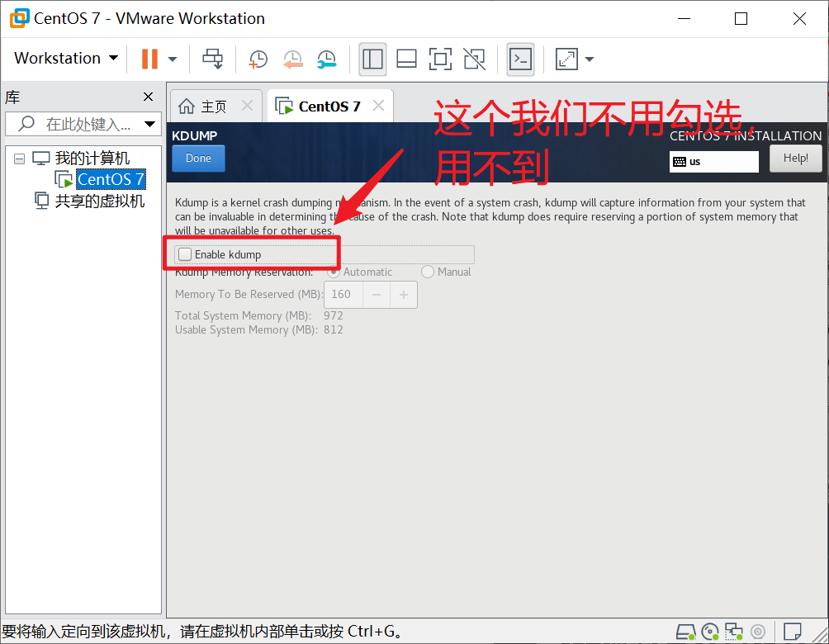Toggle the library sidebar view
The width and height of the screenshot is (829, 644).
[x=372, y=59]
